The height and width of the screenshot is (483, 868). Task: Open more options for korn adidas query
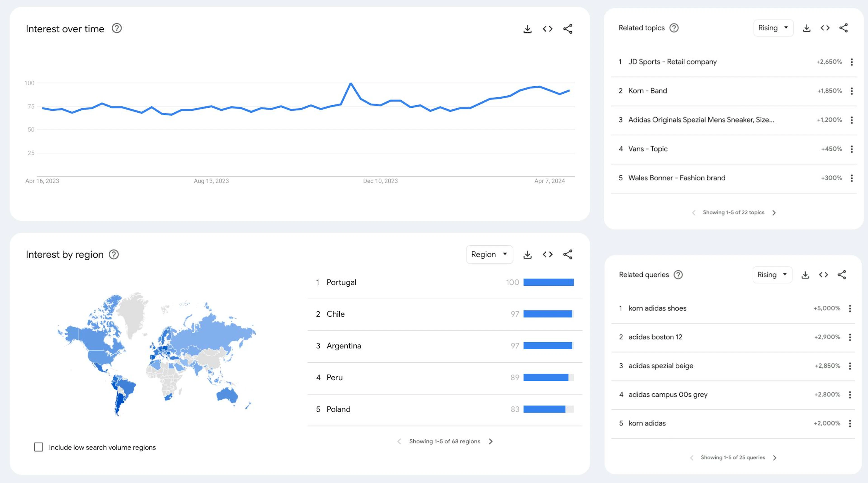click(x=850, y=423)
